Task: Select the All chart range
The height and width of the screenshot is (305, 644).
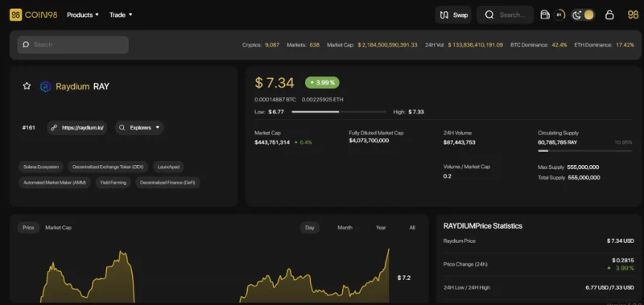Action: (x=412, y=228)
